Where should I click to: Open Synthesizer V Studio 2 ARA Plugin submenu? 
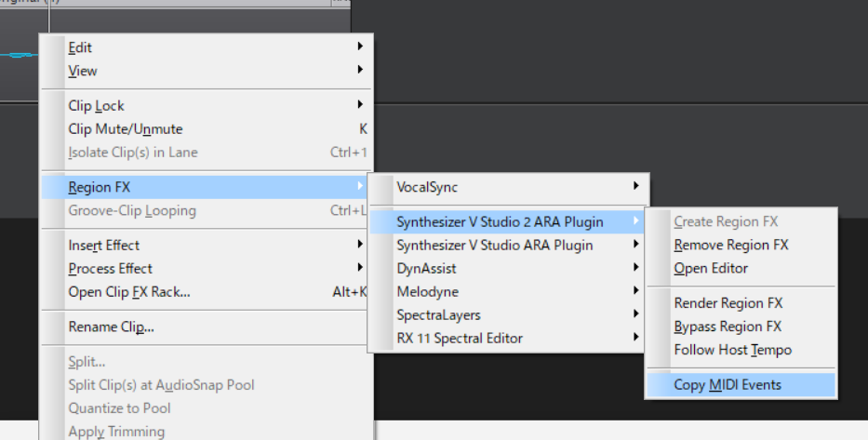pyautogui.click(x=507, y=222)
